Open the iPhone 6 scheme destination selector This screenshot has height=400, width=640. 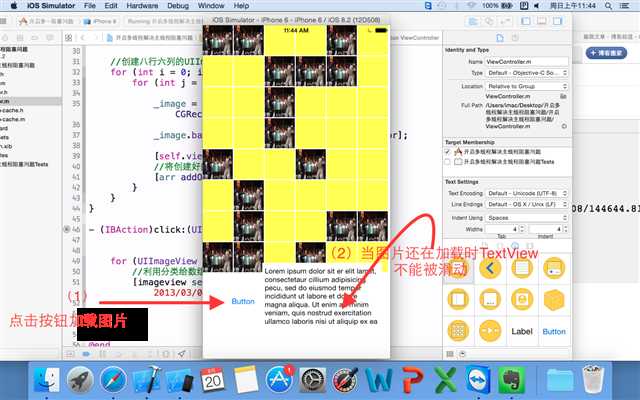coord(100,21)
